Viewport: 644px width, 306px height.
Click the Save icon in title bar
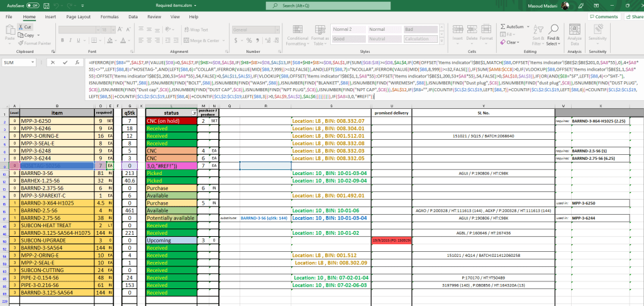[x=47, y=5]
